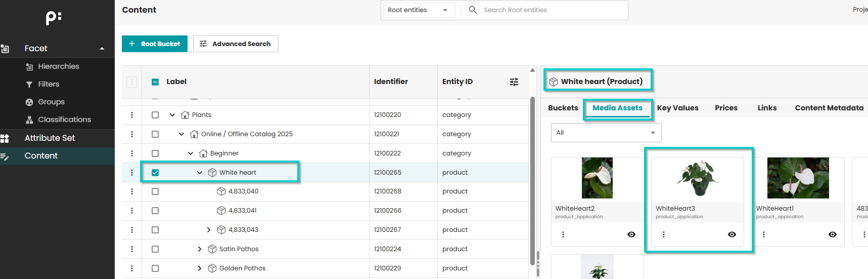The image size is (868, 279).
Task: Click the Attribute Set grid icon
Action: [5, 138]
